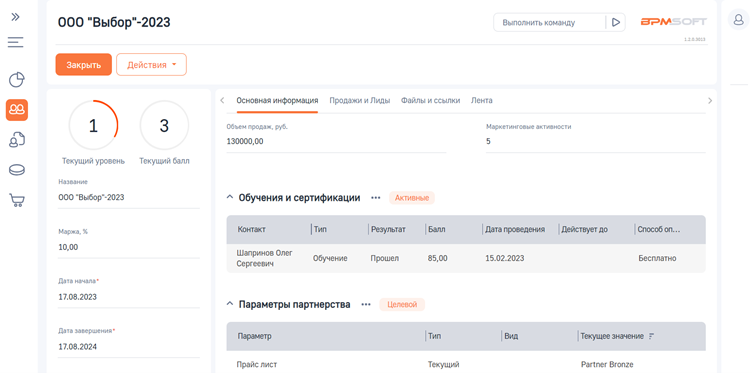The image size is (752, 373).
Task: Click the Обучение type cell
Action: point(330,258)
